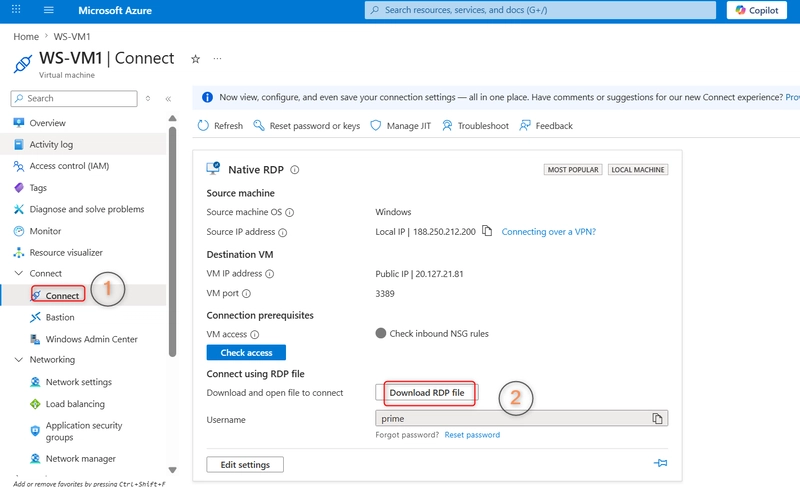Collapse the Networking section in sidebar
The width and height of the screenshot is (800, 487).
coord(19,360)
